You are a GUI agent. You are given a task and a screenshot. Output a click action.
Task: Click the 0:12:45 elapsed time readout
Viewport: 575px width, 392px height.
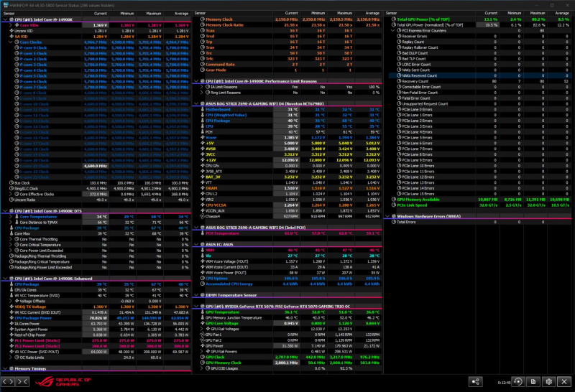[504, 383]
